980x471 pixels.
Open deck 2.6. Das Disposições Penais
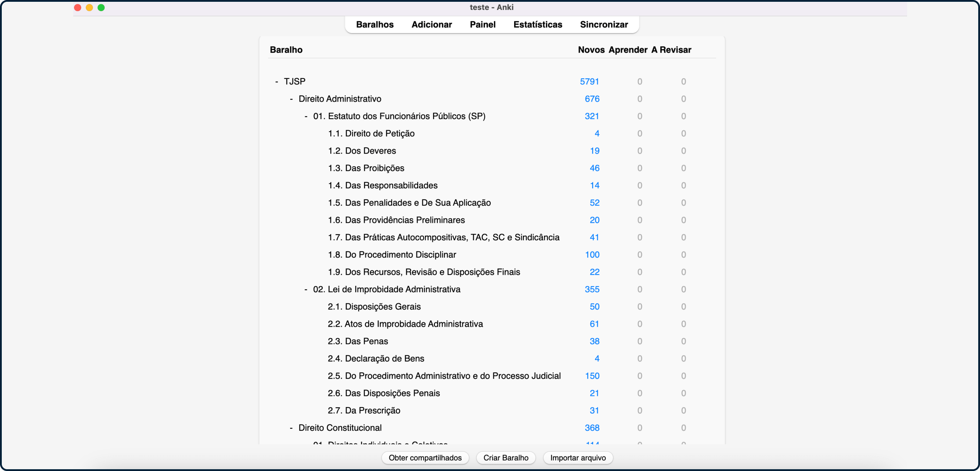383,393
